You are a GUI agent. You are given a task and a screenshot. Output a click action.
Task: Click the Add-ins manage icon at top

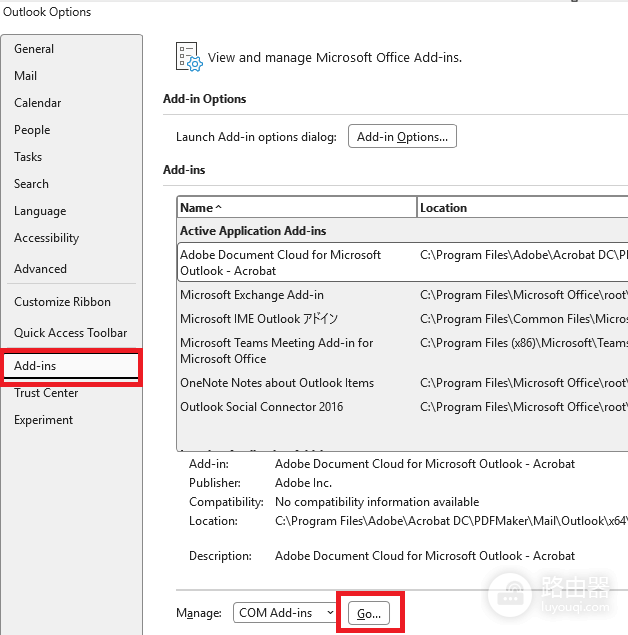(x=189, y=57)
